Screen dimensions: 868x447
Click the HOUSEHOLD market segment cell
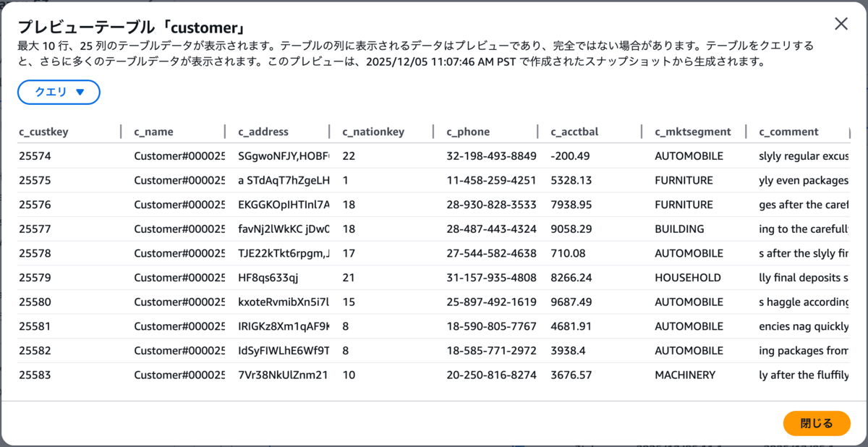pyautogui.click(x=688, y=278)
